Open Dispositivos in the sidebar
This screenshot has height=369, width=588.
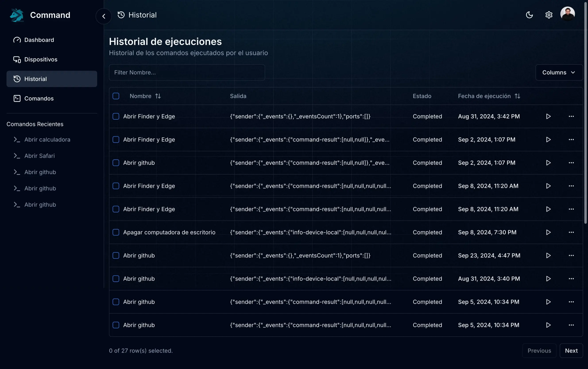[41, 60]
